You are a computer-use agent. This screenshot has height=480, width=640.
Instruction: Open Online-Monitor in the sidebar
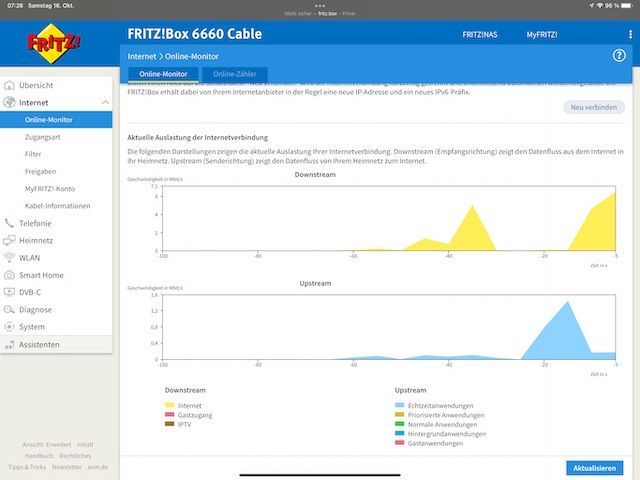tap(56, 120)
